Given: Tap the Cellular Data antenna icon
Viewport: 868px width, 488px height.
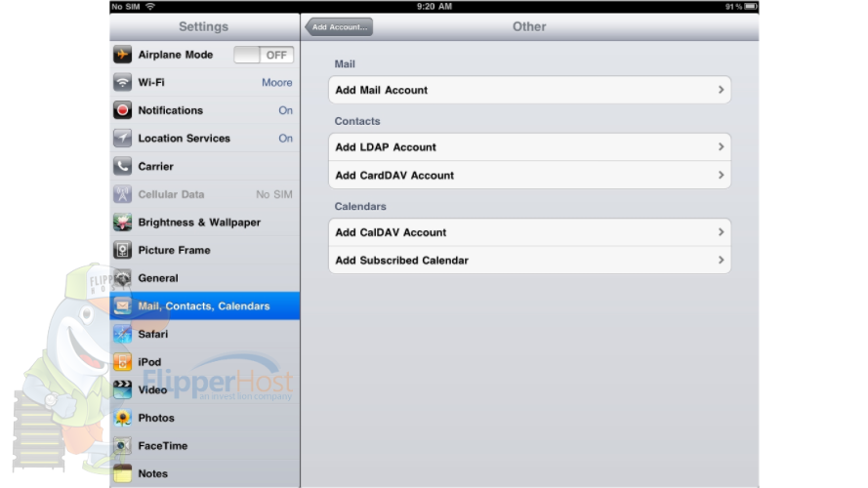Looking at the screenshot, I should click(122, 194).
